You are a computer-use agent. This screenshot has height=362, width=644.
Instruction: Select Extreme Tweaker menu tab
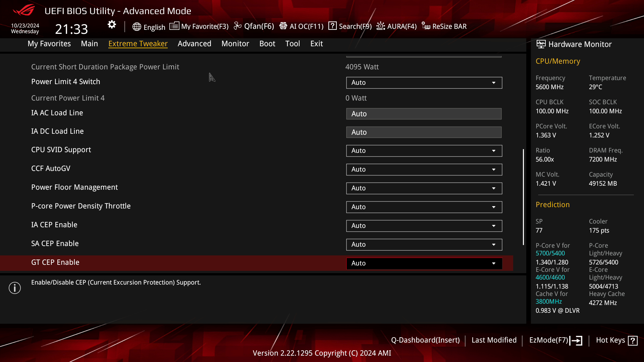pyautogui.click(x=138, y=43)
